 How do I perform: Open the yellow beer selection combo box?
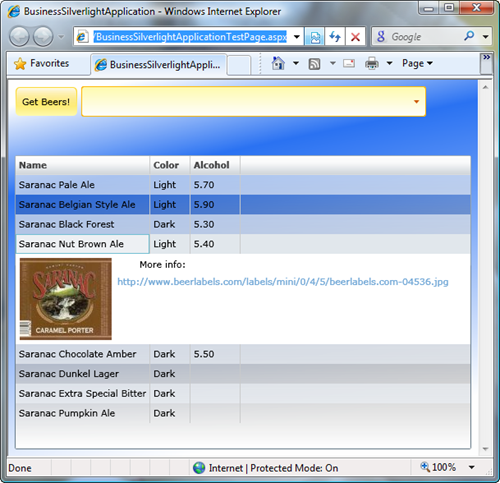coord(254,102)
